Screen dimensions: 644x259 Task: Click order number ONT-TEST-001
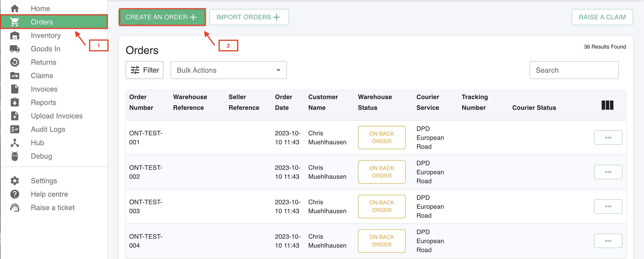(146, 138)
